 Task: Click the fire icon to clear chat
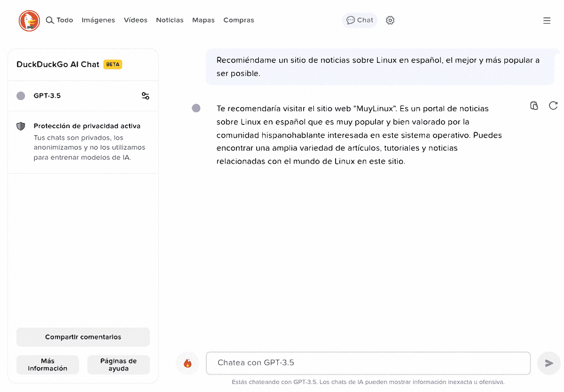point(188,363)
